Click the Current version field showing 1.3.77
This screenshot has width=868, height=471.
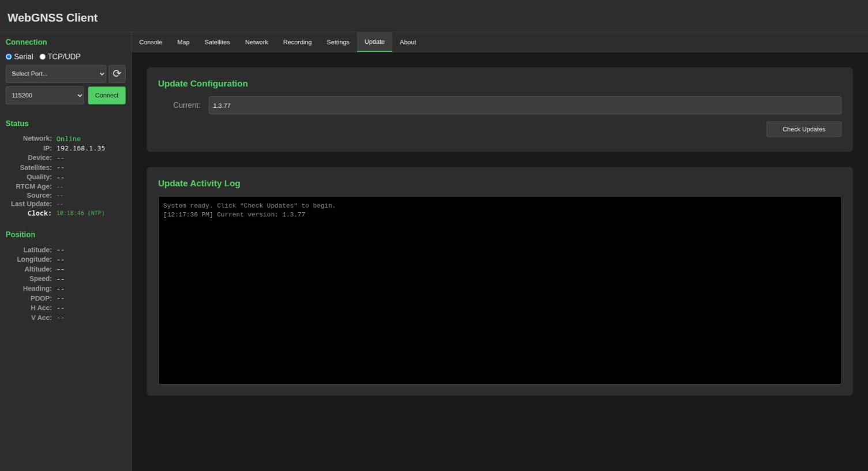click(x=525, y=105)
